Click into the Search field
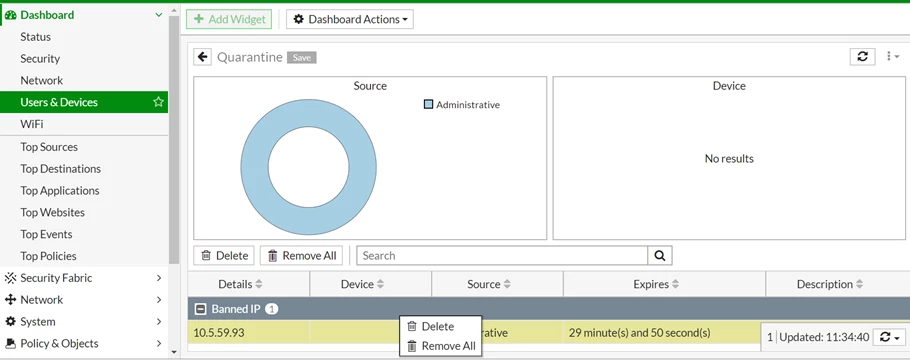910x360 pixels. click(x=503, y=255)
